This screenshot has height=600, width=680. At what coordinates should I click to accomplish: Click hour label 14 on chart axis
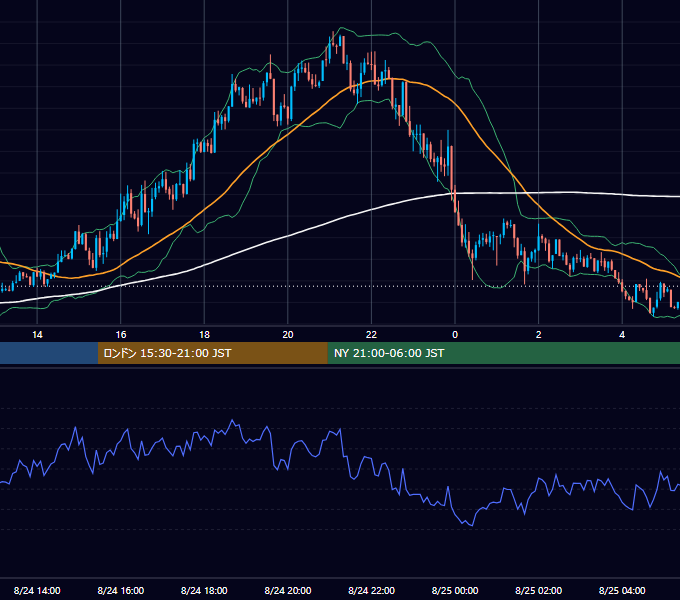tap(37, 335)
